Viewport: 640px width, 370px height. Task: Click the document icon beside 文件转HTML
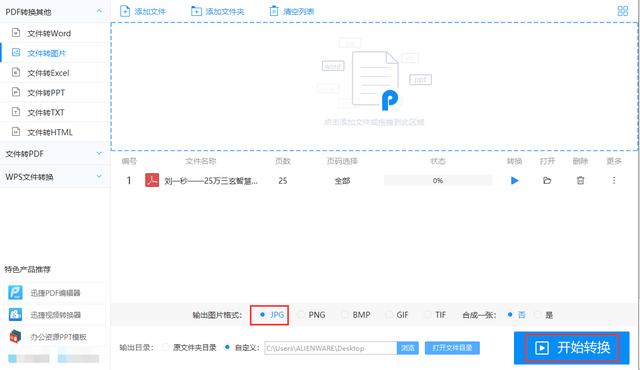[x=16, y=131]
